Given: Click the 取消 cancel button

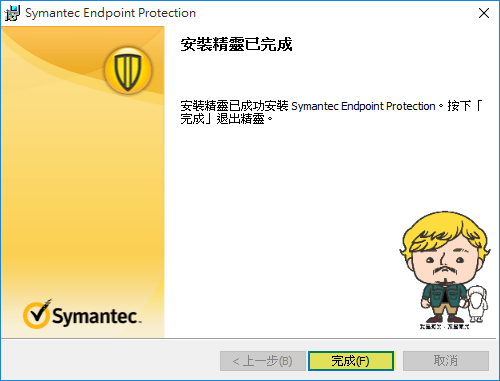Looking at the screenshot, I should (446, 361).
